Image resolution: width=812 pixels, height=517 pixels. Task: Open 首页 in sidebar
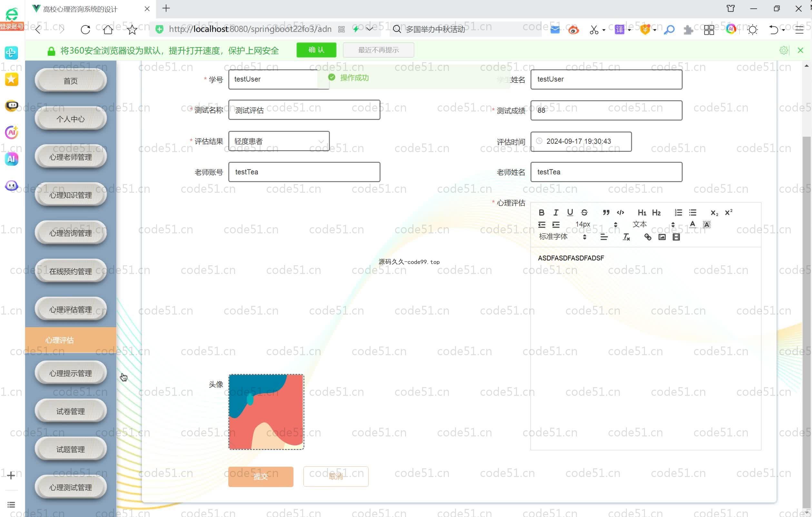click(71, 81)
